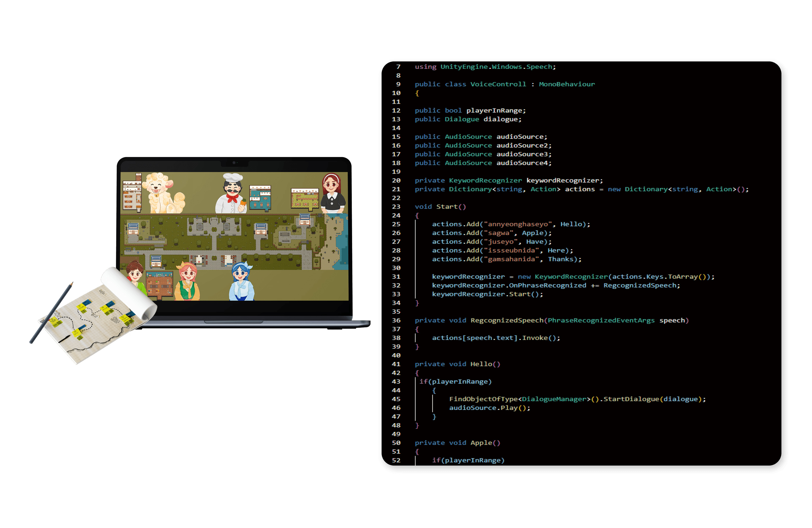Click line number 31 in the gutter
Screen dimensions: 812x528
[396, 277]
